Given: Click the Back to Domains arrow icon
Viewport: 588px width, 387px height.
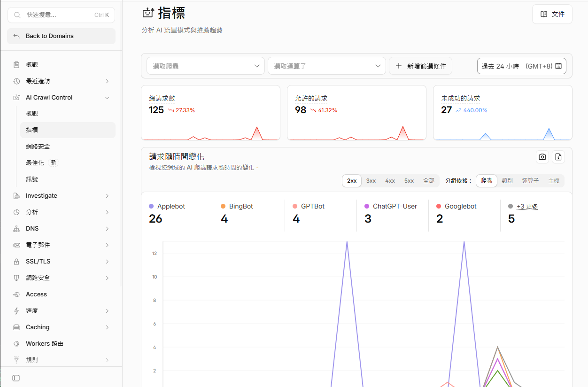Looking at the screenshot, I should pyautogui.click(x=16, y=36).
